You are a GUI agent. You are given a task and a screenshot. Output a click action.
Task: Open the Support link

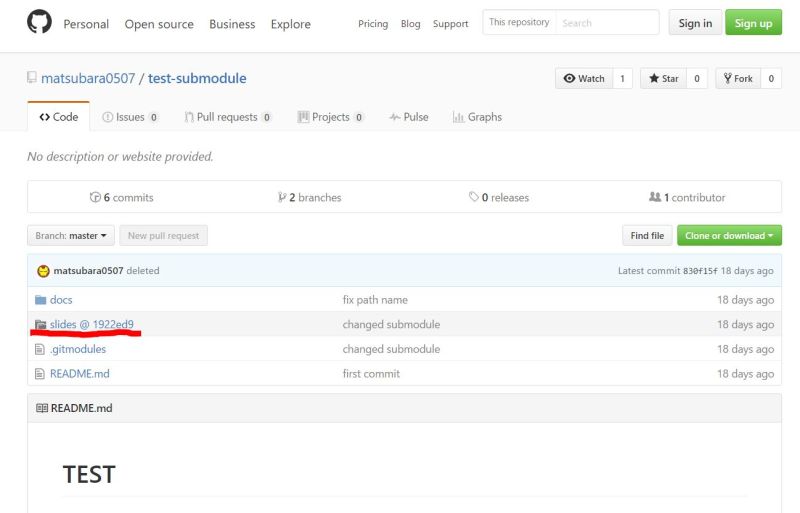(451, 23)
